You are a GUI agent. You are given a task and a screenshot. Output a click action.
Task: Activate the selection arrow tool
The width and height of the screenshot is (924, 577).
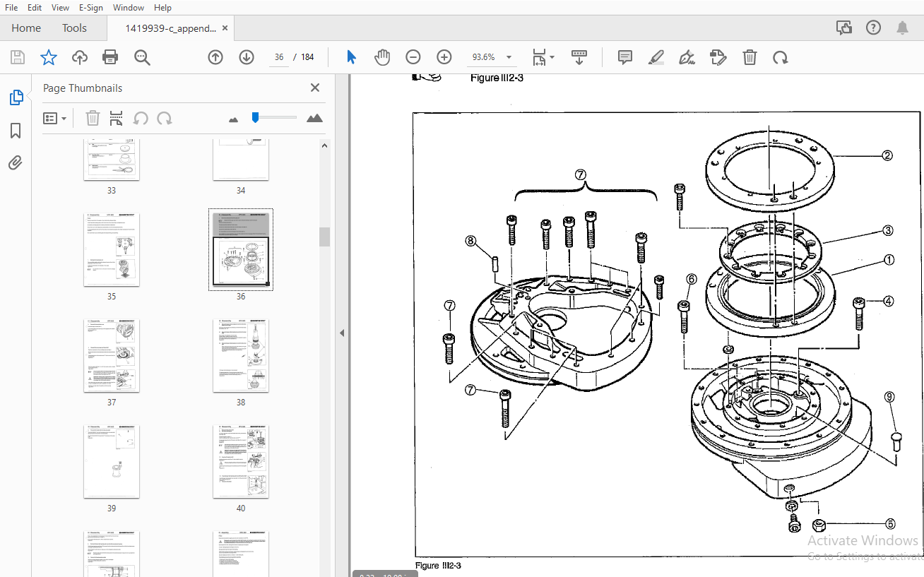point(351,57)
